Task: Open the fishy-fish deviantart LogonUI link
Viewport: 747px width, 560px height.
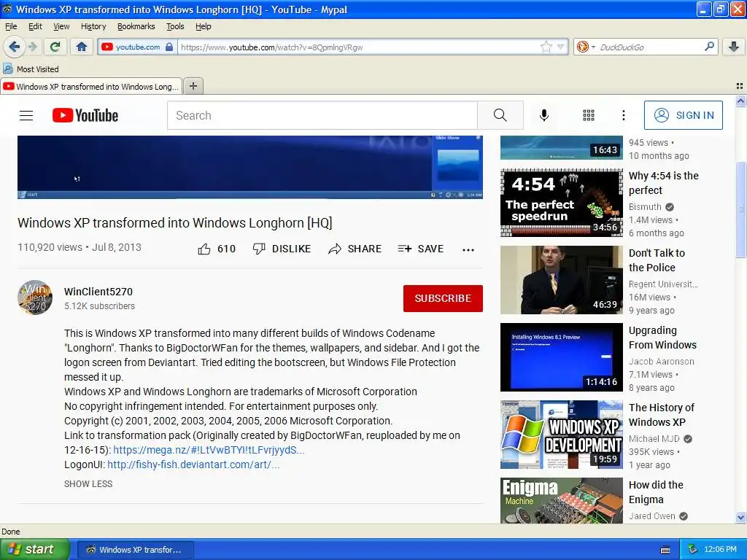Action: pos(193,464)
